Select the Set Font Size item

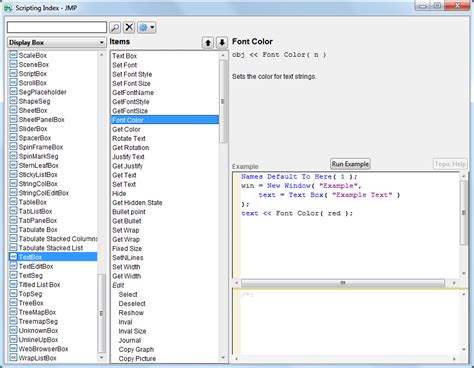[x=165, y=83]
